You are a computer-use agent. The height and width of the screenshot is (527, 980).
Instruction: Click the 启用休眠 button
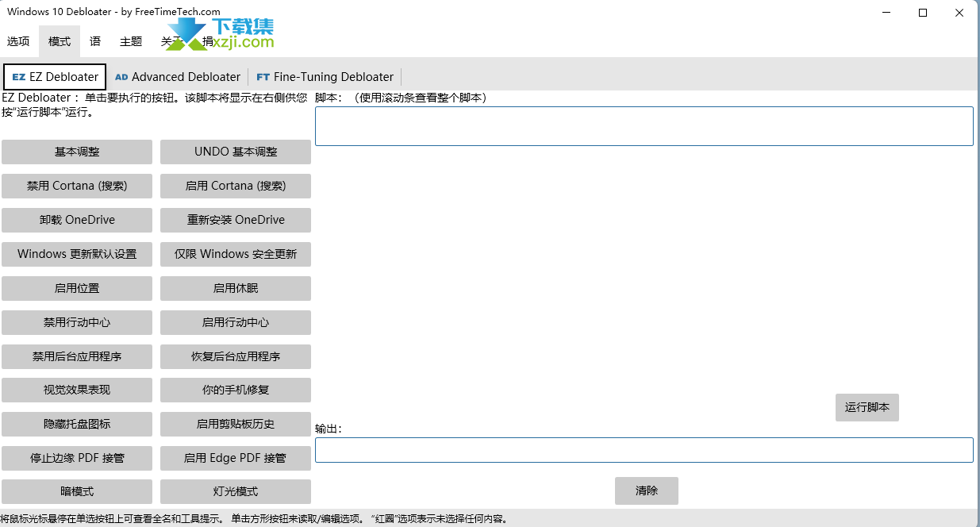(x=236, y=288)
